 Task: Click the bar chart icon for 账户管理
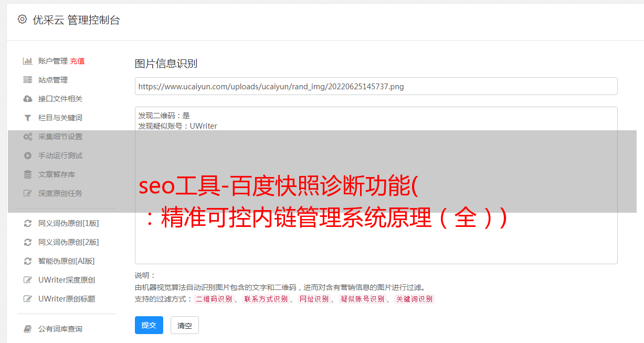28,61
